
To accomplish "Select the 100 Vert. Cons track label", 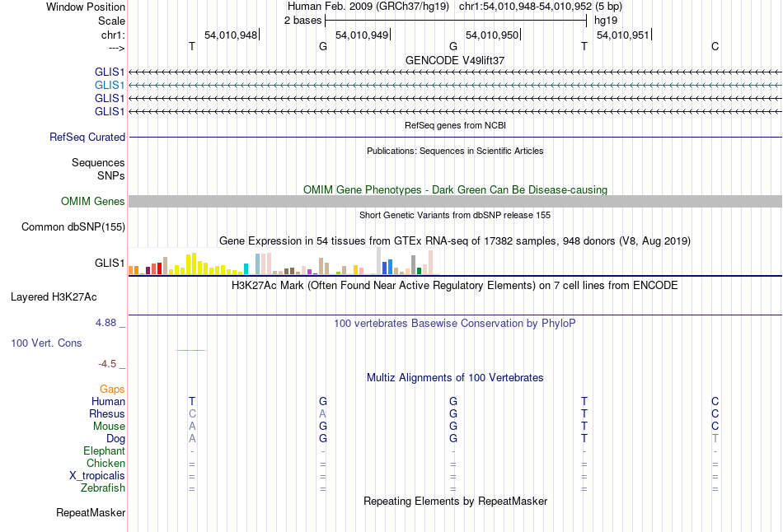I will [46, 343].
